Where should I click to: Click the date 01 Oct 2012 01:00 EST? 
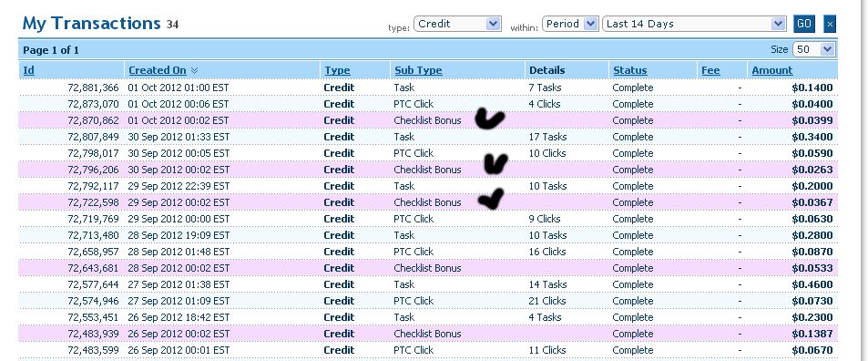tap(179, 88)
